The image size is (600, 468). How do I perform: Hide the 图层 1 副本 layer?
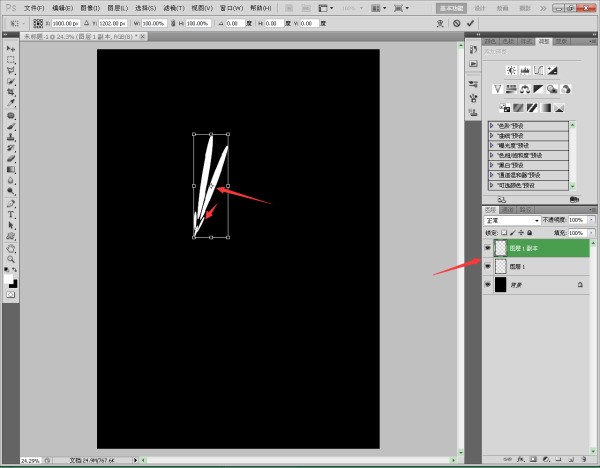[487, 247]
